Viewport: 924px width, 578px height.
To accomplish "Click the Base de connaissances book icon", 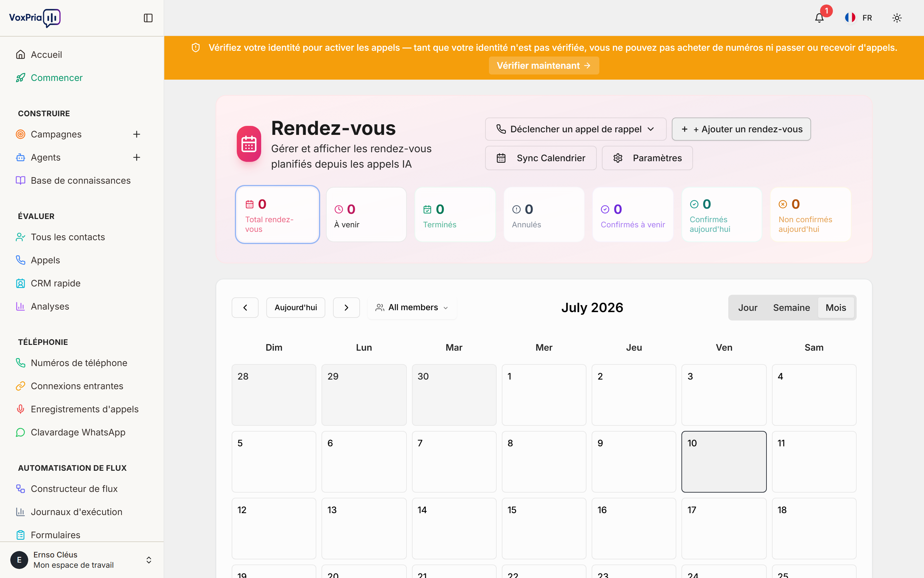I will pyautogui.click(x=21, y=180).
